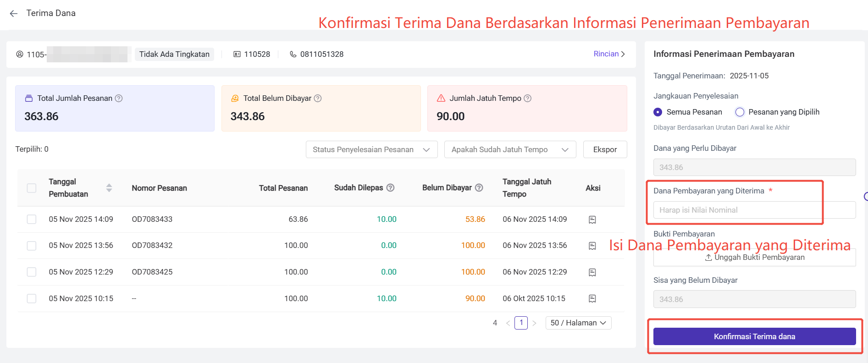Tick the select-all checkbox in table header
Viewport: 868px width, 363px height.
32,188
